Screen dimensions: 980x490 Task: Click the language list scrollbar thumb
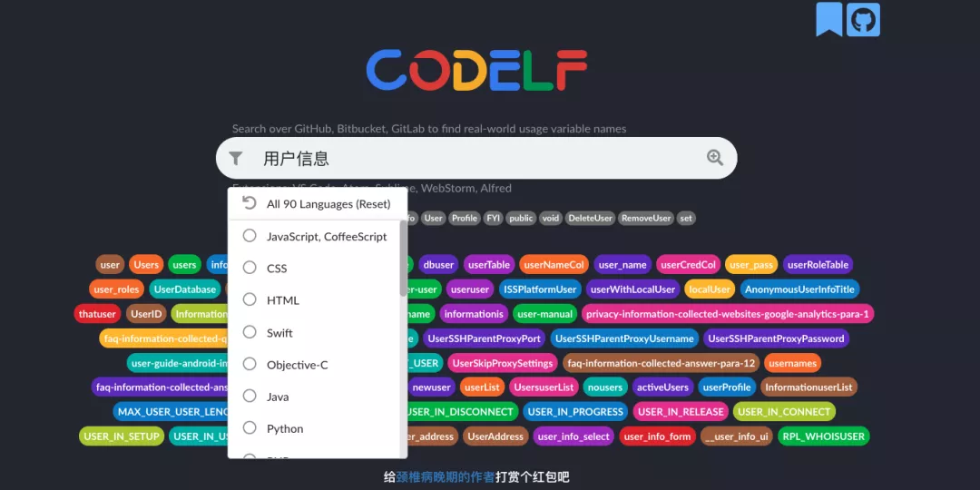(404, 258)
